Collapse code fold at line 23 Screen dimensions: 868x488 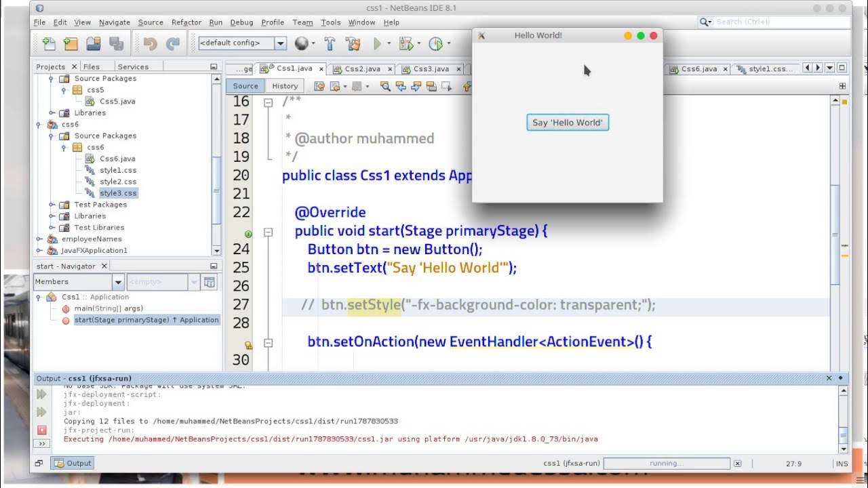coord(268,232)
